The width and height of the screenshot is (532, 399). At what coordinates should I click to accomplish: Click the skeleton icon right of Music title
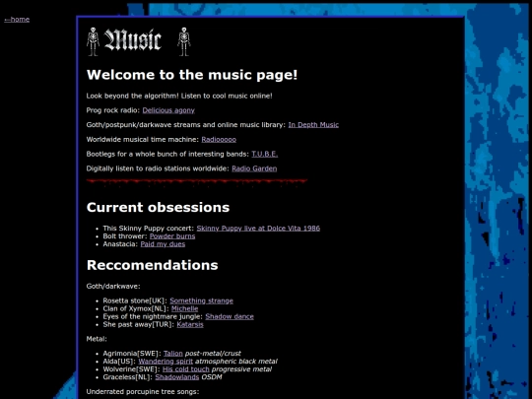pyautogui.click(x=184, y=41)
